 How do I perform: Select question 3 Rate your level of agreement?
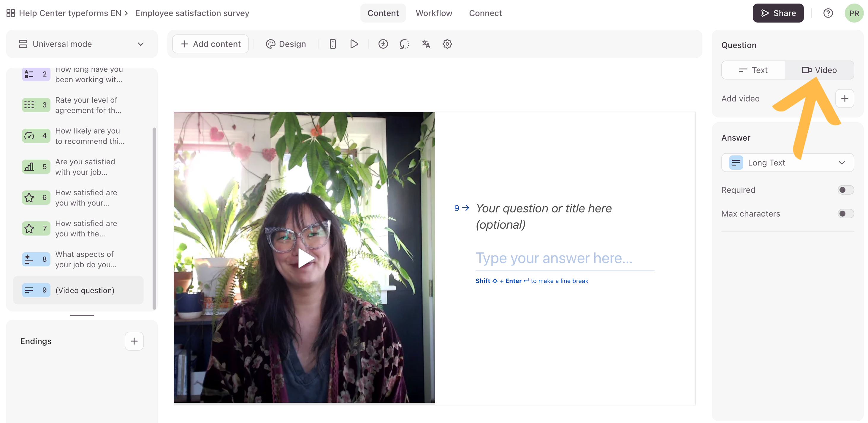point(78,105)
